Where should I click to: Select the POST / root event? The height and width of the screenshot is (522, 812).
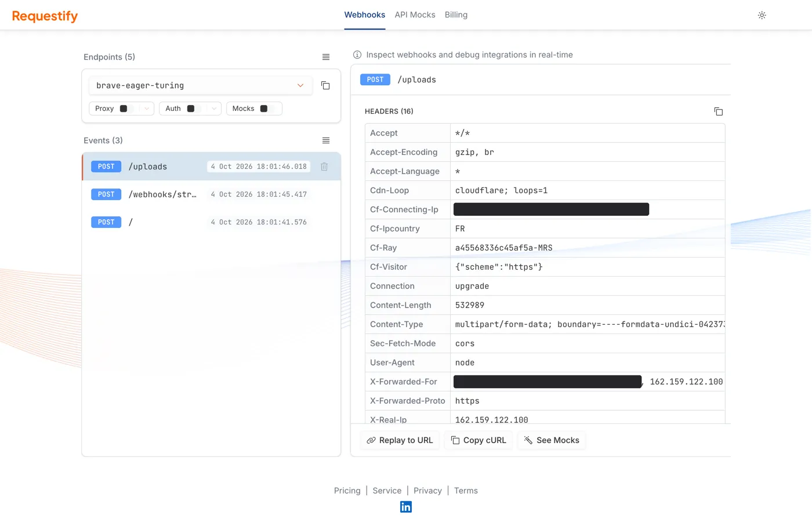tap(211, 222)
